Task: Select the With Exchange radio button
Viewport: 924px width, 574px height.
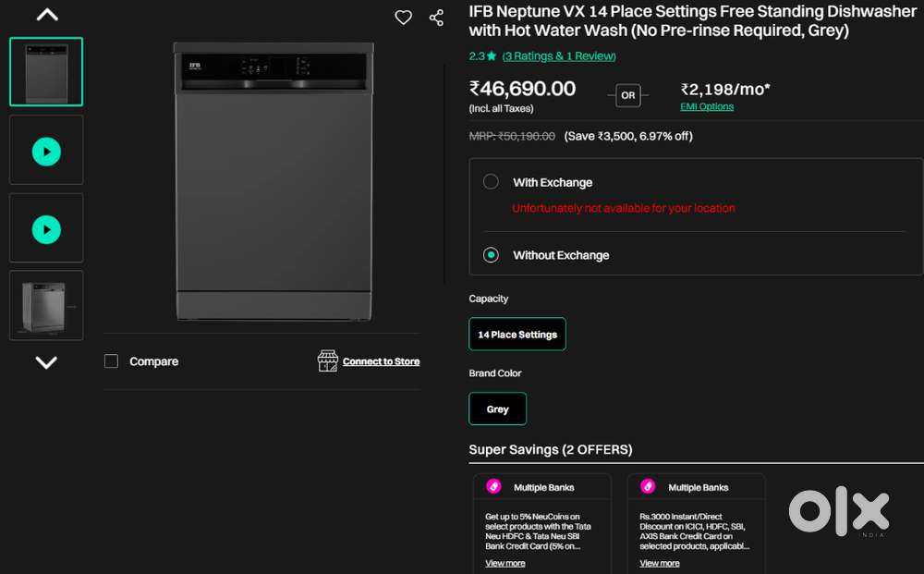Action: (x=491, y=181)
